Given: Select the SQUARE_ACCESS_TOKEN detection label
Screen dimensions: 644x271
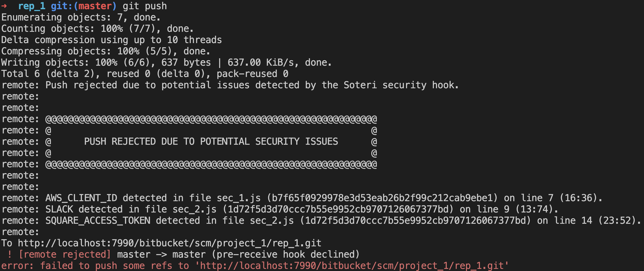Looking at the screenshot, I should coord(98,221).
